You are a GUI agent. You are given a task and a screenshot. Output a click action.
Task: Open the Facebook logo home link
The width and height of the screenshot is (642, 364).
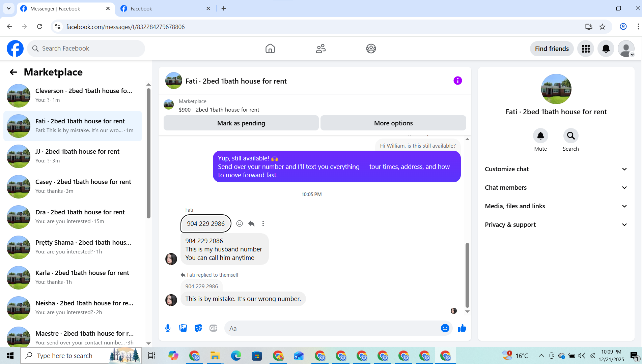point(15,49)
